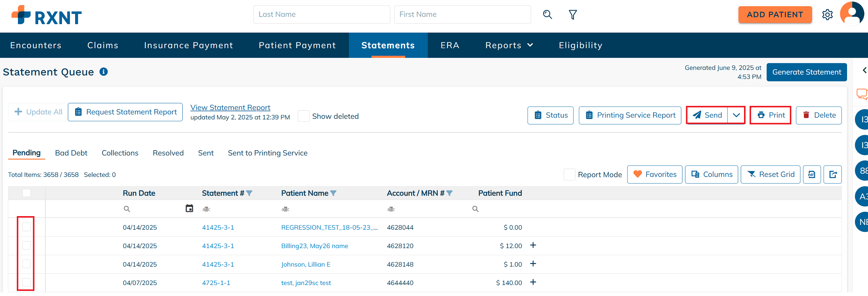The height and width of the screenshot is (296, 868).
Task: Collapse the right sidebar with chevron
Action: tap(864, 70)
